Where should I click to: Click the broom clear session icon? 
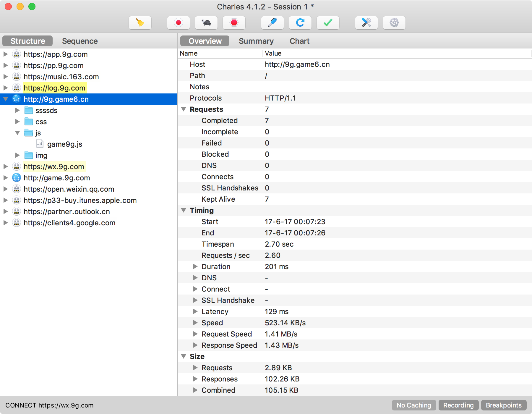(x=140, y=23)
